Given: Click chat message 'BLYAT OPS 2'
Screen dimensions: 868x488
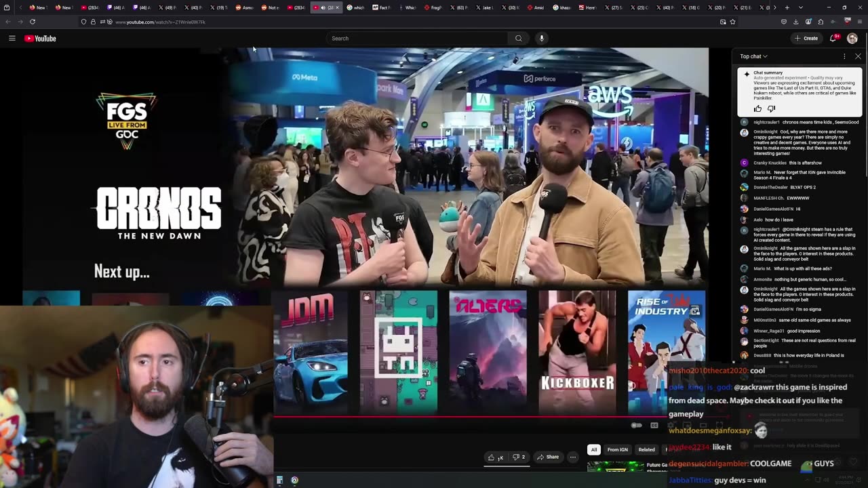Looking at the screenshot, I should click(x=802, y=187).
